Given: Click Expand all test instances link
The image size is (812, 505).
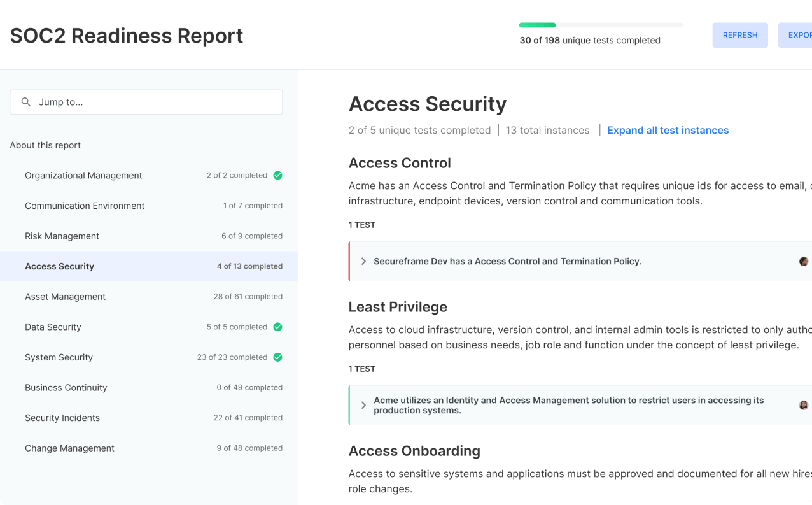Looking at the screenshot, I should (668, 130).
